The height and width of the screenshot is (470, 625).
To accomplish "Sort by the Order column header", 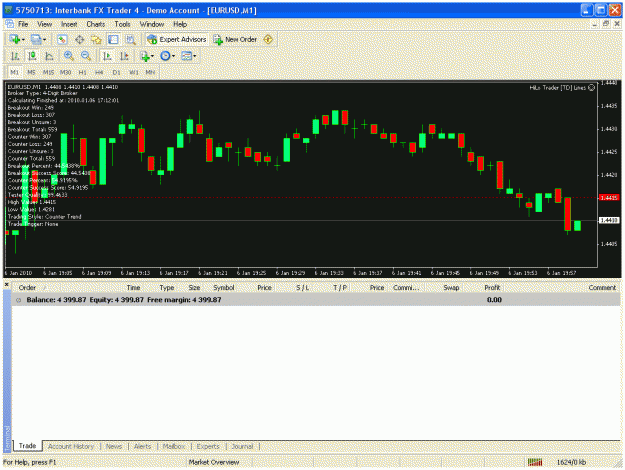I will click(27, 288).
